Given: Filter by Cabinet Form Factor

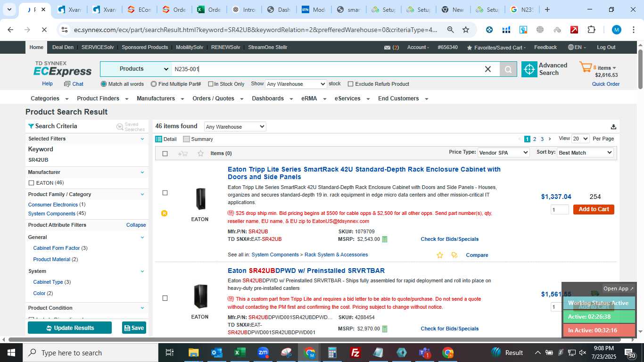Looking at the screenshot, I should (57, 248).
